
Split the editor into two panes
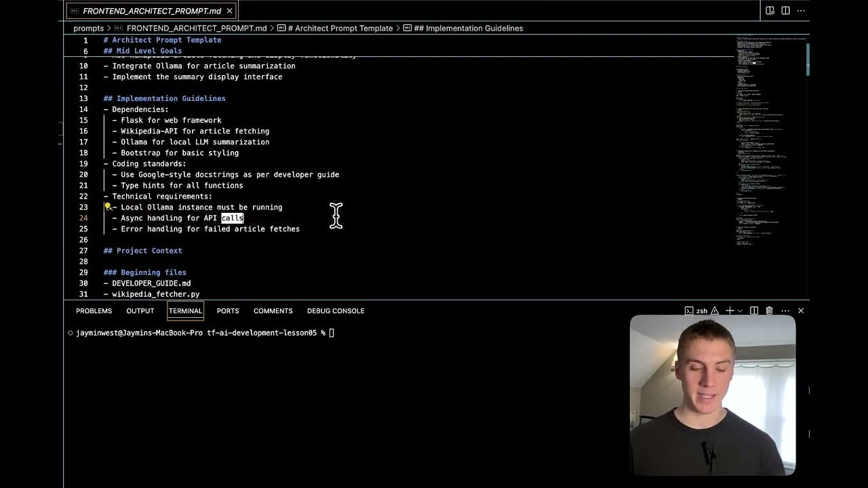(785, 11)
